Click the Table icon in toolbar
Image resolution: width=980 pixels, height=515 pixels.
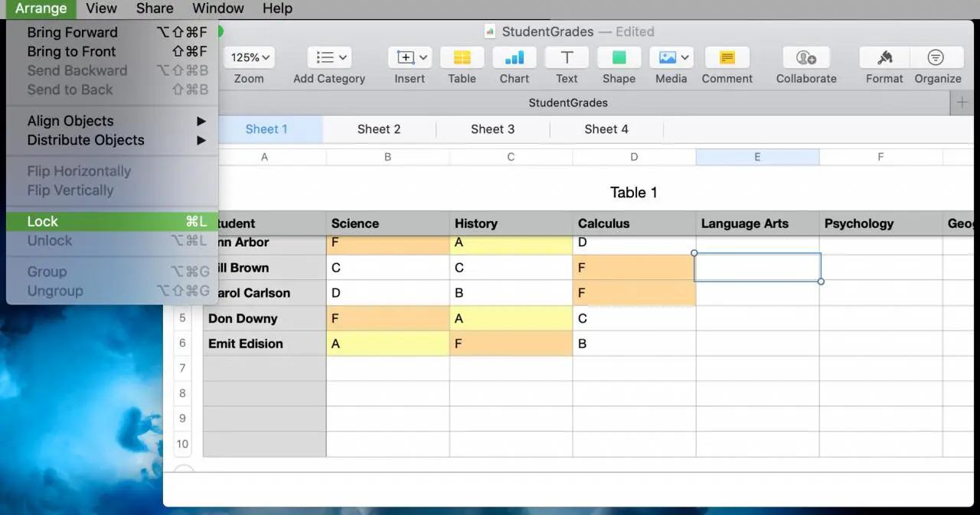pos(462,58)
